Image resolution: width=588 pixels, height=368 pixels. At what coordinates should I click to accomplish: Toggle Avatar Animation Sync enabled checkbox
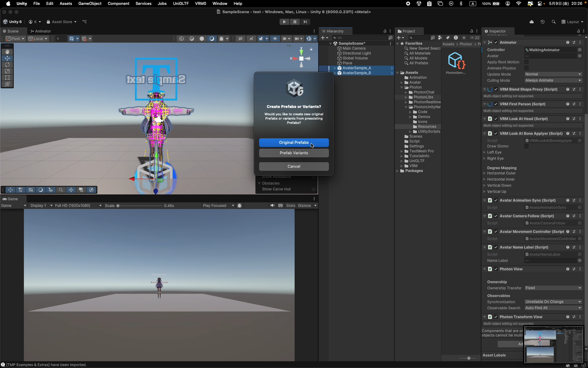(x=496, y=201)
